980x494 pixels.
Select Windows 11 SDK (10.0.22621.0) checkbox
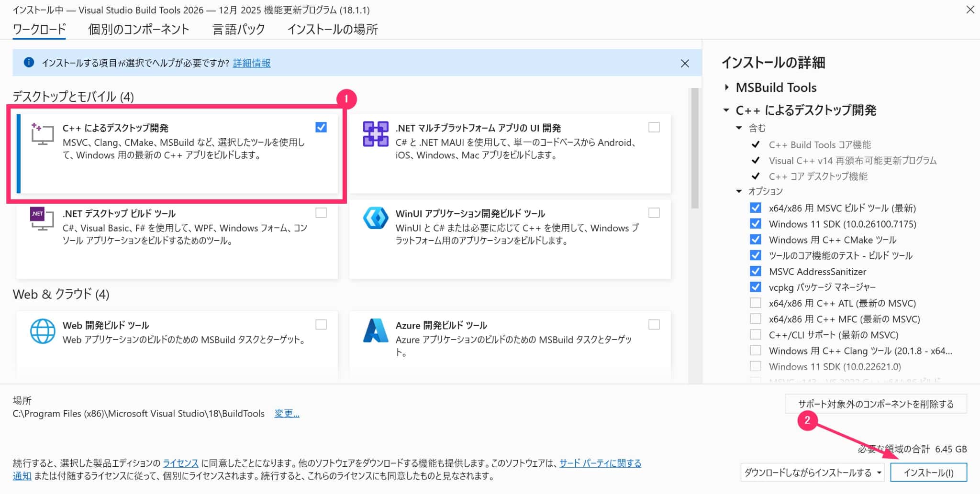755,366
